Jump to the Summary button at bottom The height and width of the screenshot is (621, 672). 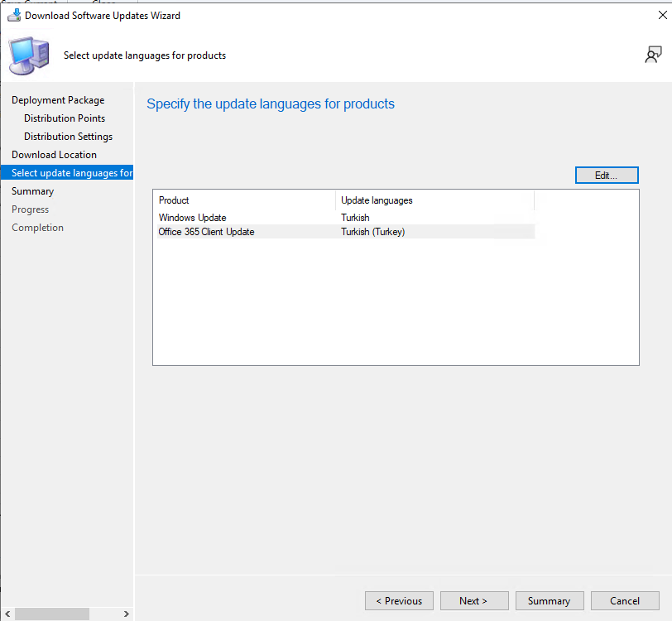[550, 600]
